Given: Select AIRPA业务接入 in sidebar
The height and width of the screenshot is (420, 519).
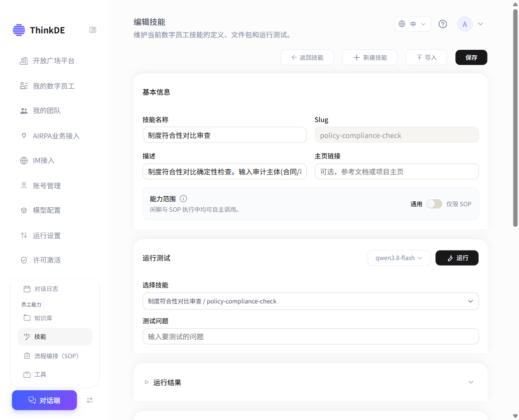Looking at the screenshot, I should tap(56, 136).
